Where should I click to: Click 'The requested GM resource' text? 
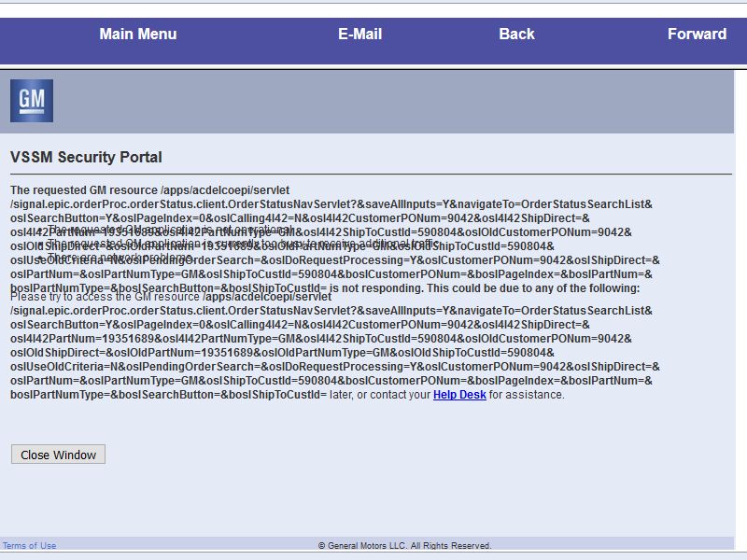coord(84,190)
